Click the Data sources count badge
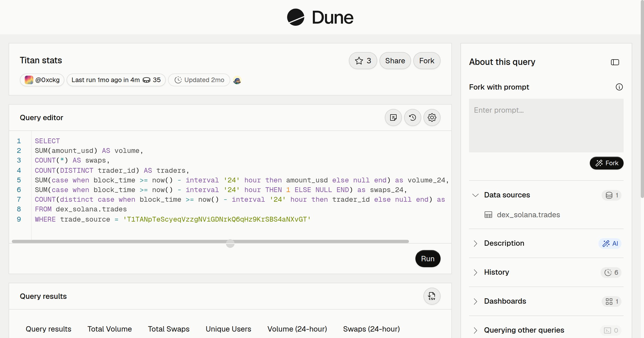The image size is (644, 338). click(612, 195)
